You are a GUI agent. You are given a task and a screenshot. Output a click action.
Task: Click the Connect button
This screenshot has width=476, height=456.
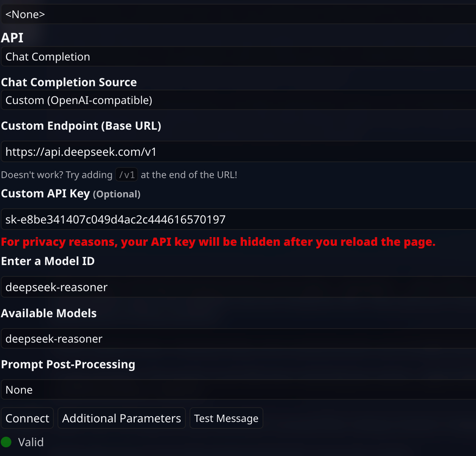(x=27, y=418)
